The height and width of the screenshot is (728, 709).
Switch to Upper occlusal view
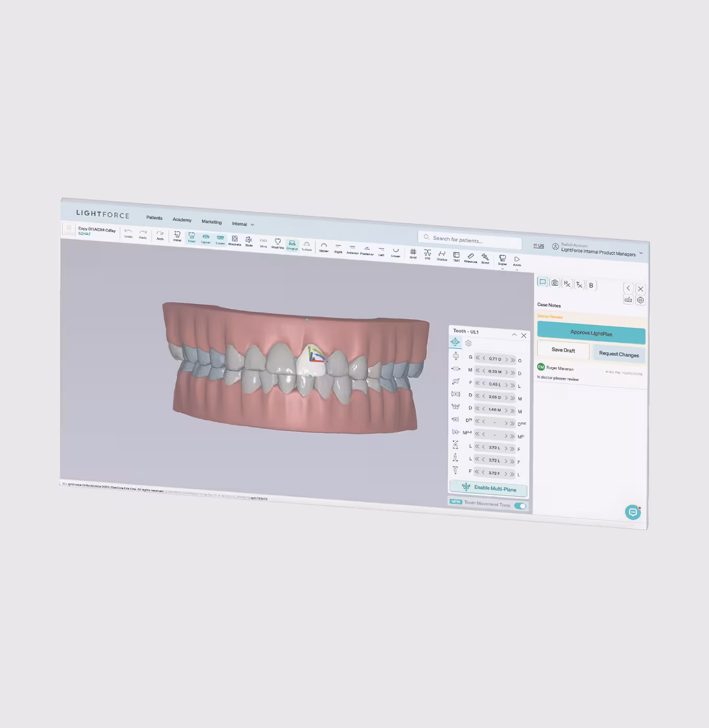tap(324, 248)
